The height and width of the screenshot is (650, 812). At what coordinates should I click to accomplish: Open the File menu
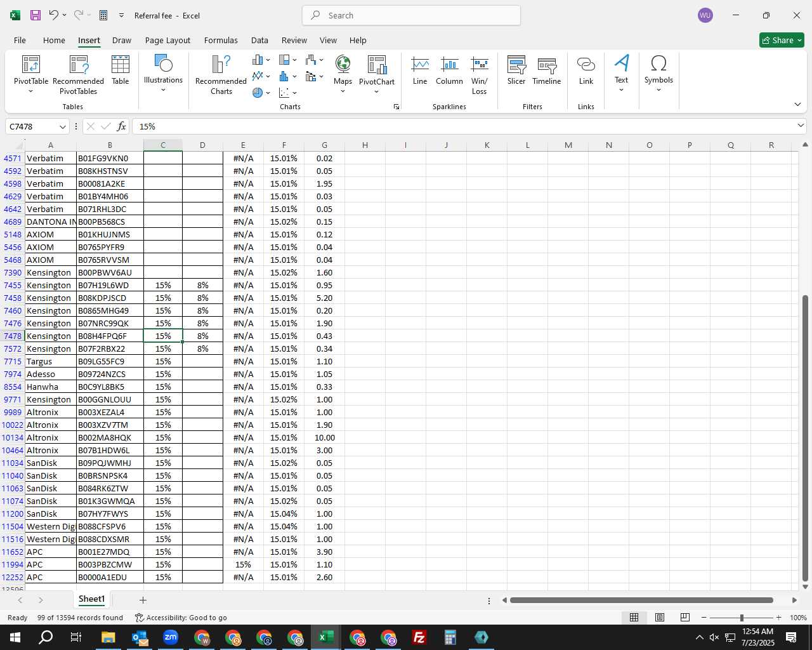point(20,40)
